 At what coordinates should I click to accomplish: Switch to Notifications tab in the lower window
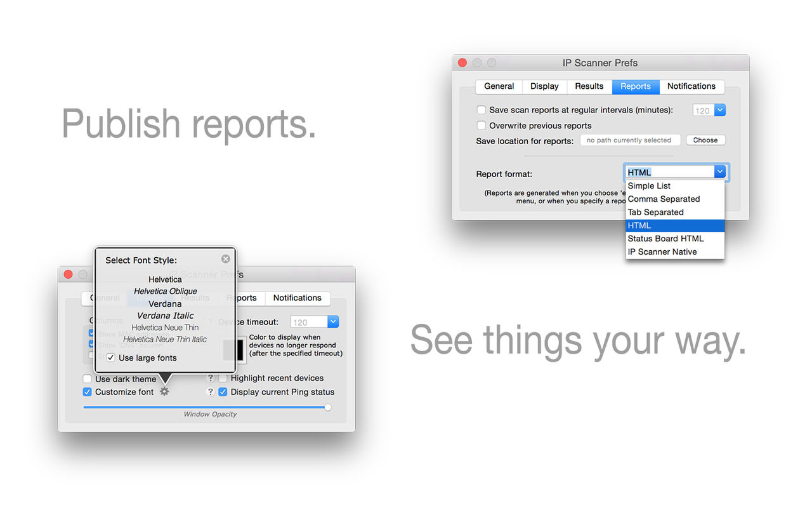(x=298, y=298)
